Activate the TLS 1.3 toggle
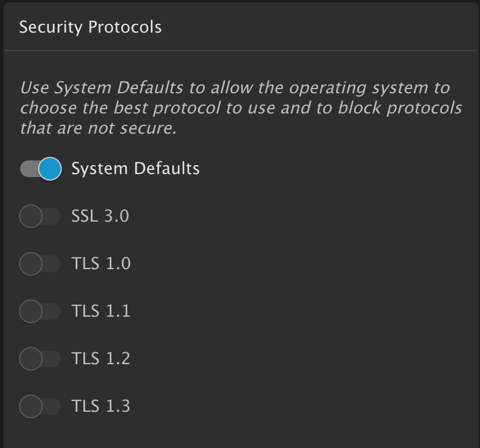This screenshot has width=480, height=448. point(40,406)
